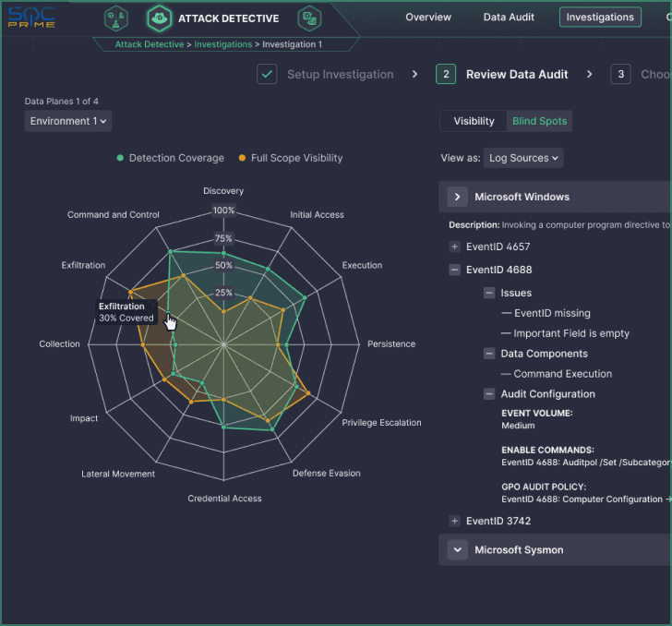Select step 3 number badge

[620, 74]
